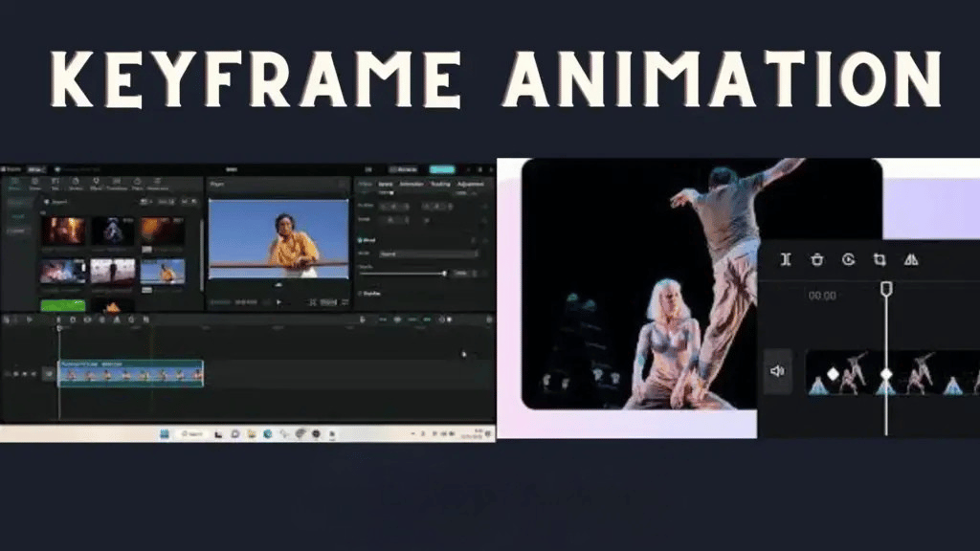This screenshot has width=980, height=551.
Task: Open Shortcuts from the editor title bar
Action: click(x=403, y=169)
